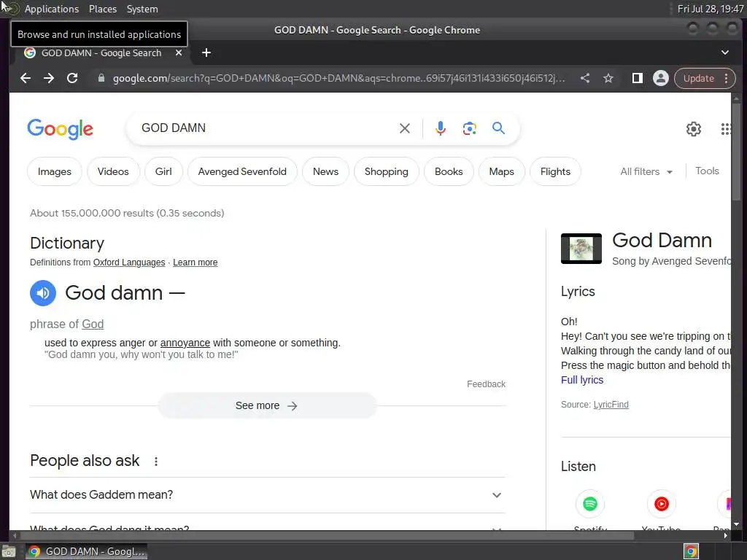The height and width of the screenshot is (560, 747).
Task: Open the Applications menu
Action: (52, 9)
